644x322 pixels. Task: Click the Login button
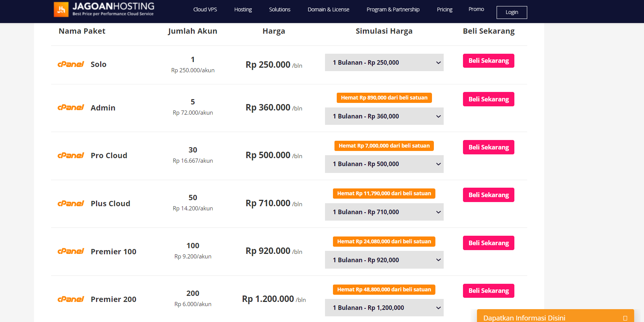tap(512, 12)
